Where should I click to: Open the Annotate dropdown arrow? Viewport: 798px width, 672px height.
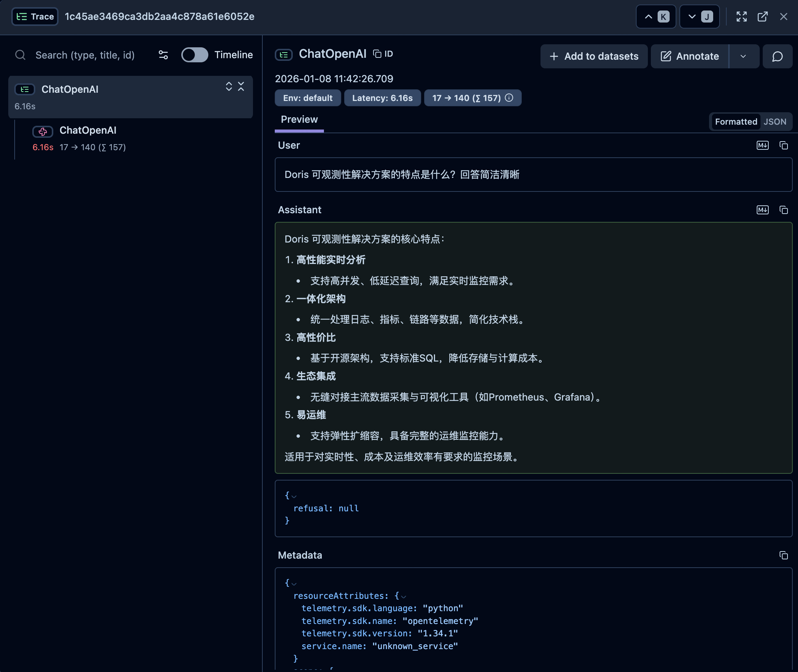(x=743, y=56)
